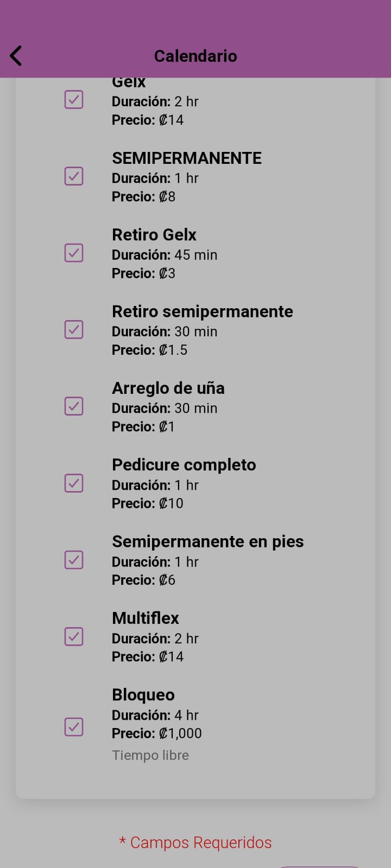
Task: Uncheck the Multiflex service checkbox
Action: pos(74,636)
